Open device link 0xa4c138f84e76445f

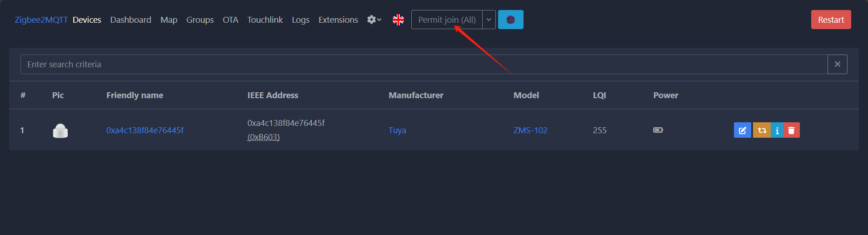click(x=145, y=130)
